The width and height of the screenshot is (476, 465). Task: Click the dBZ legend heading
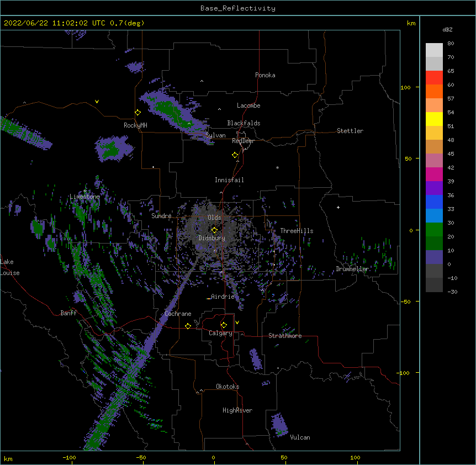click(x=447, y=29)
